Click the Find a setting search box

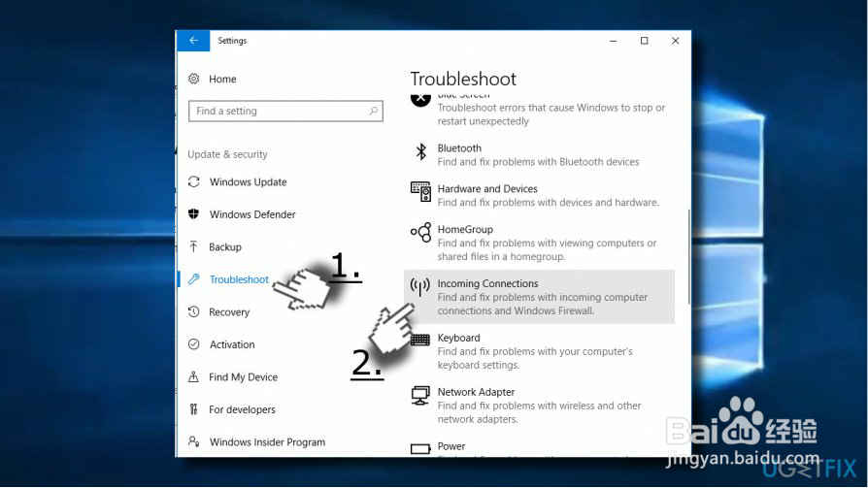pyautogui.click(x=285, y=111)
